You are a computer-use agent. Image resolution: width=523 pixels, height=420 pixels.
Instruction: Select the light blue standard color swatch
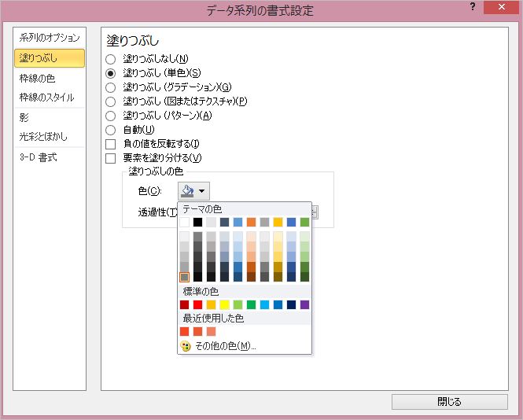(264, 304)
